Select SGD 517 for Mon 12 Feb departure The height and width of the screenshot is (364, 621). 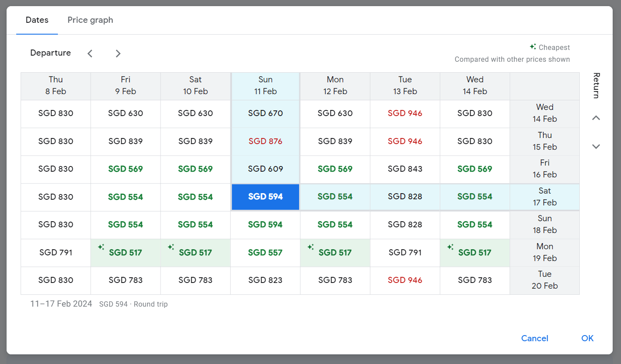[x=335, y=253]
